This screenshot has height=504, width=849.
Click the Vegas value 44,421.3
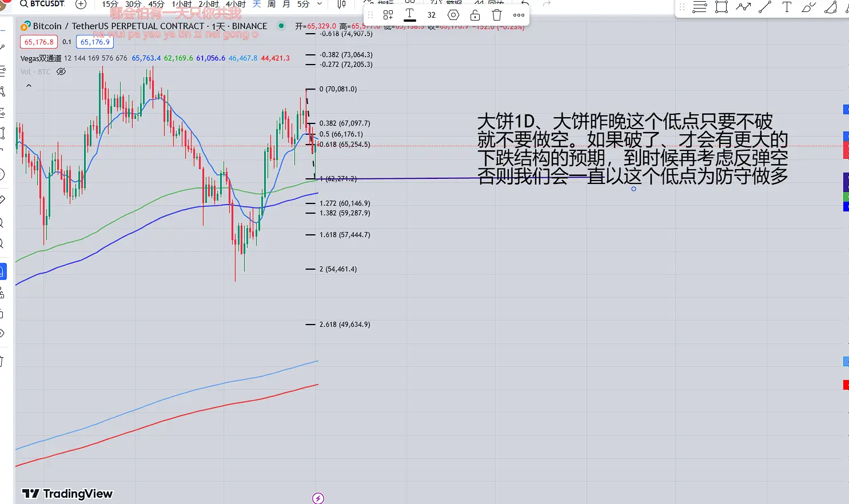point(275,58)
